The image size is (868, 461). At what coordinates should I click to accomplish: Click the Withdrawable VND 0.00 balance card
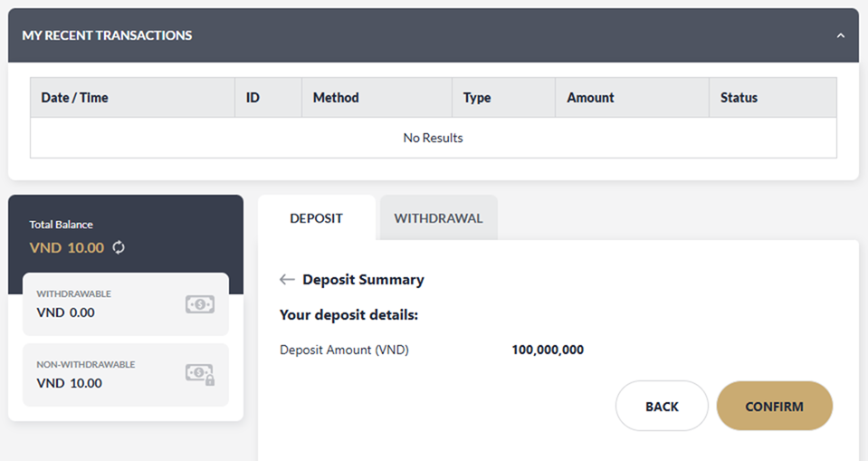pyautogui.click(x=125, y=304)
